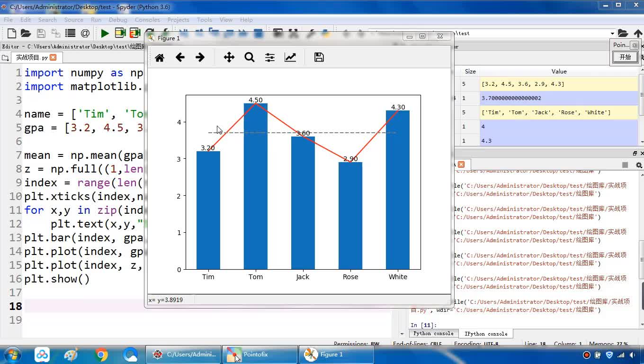Open Google Chrome from the taskbar

(x=101, y=355)
